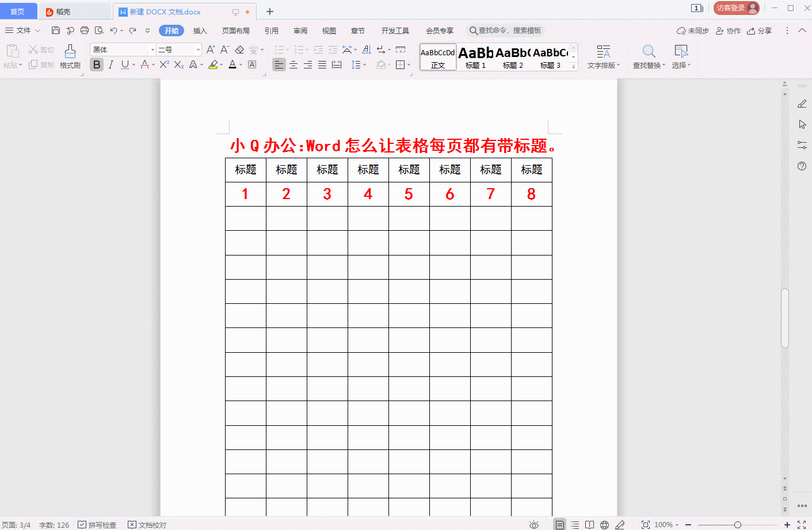Screen dimensions: 812x530
Task: Open the line spacing dropdown
Action: click(x=359, y=64)
